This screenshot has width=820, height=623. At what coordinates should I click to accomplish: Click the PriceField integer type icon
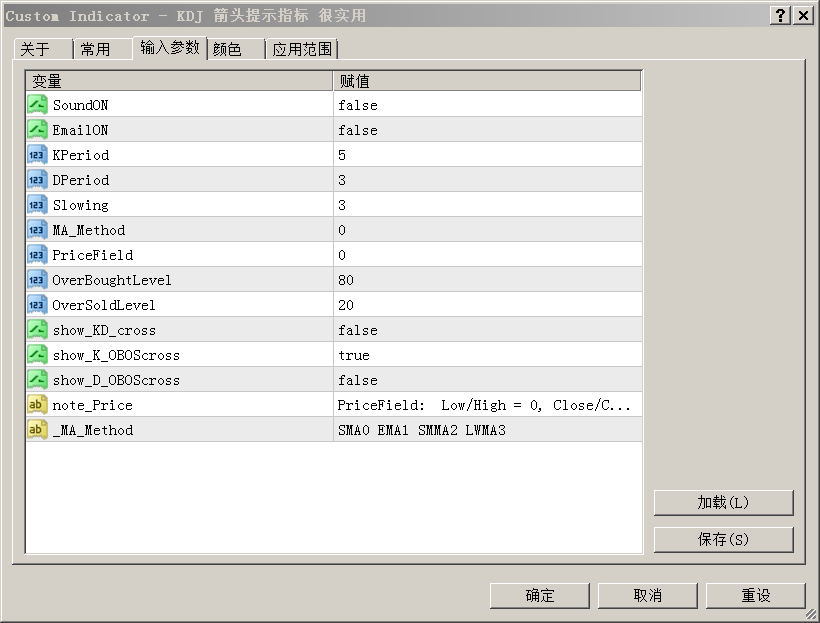click(37, 255)
